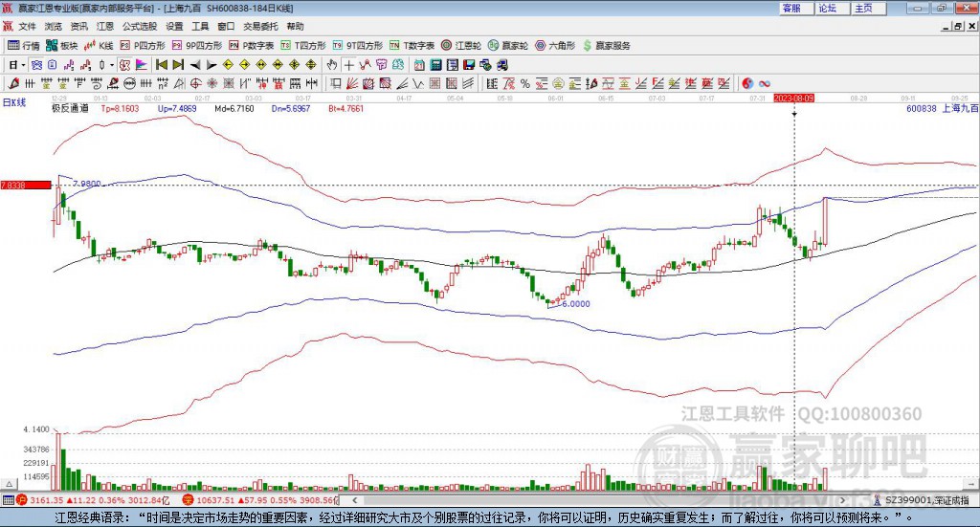Click the 日K线 label
980x527 pixels.
click(14, 102)
